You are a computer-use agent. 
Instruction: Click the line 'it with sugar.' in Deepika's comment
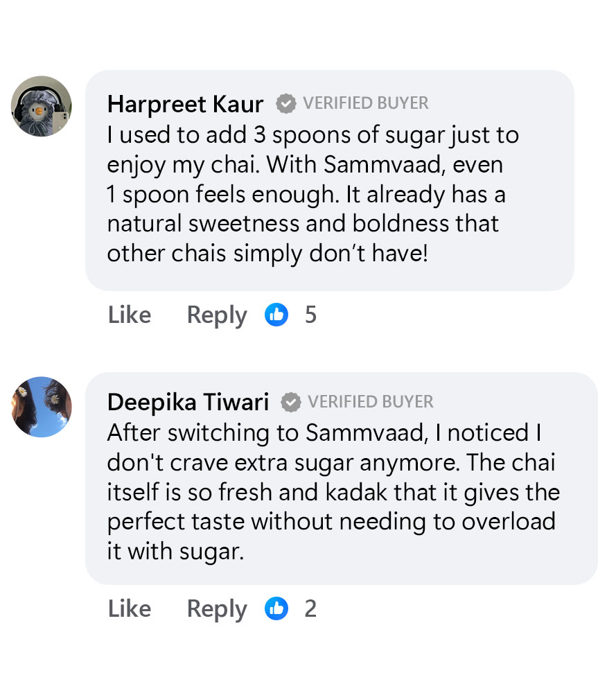[175, 552]
